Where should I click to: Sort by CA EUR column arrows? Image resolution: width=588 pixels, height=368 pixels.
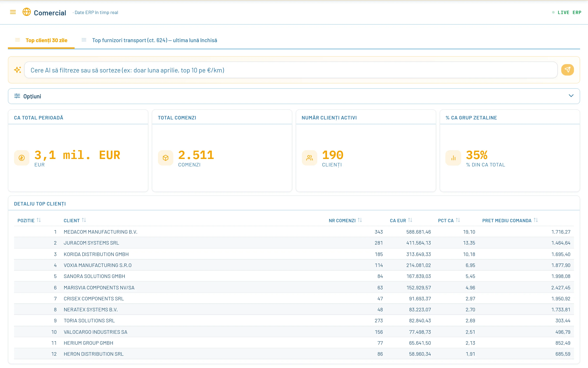click(410, 220)
